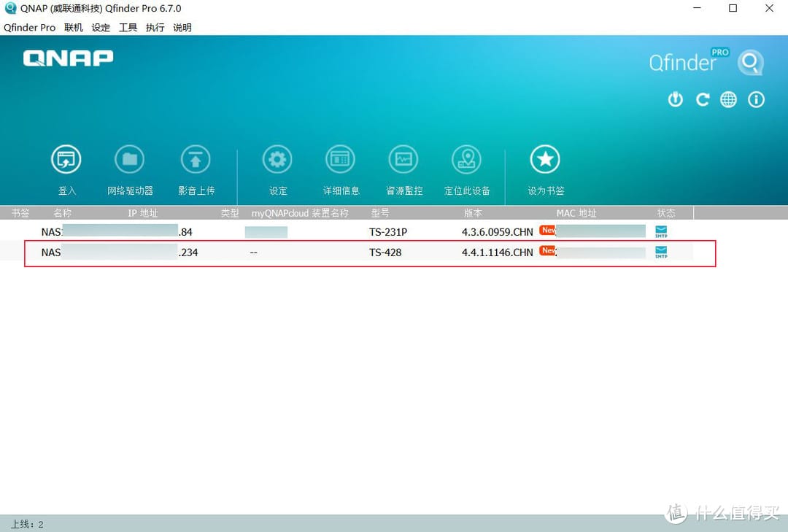Click the Qfinder Pro search magnifier
Viewport: 788px width, 532px height.
tap(751, 62)
